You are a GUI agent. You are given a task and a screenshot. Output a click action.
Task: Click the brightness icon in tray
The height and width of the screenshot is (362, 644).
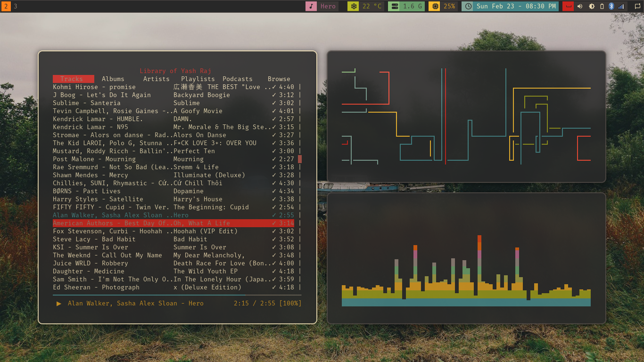tap(591, 6)
